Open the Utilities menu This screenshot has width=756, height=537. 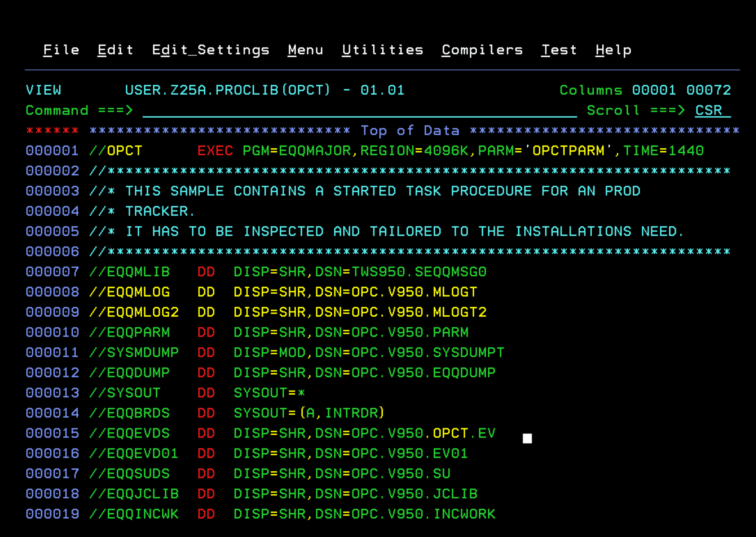pos(383,49)
